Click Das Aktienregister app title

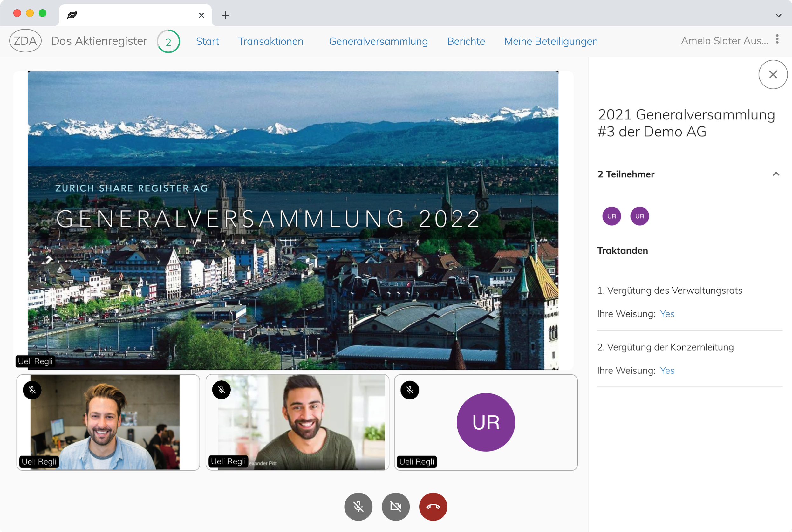(99, 41)
